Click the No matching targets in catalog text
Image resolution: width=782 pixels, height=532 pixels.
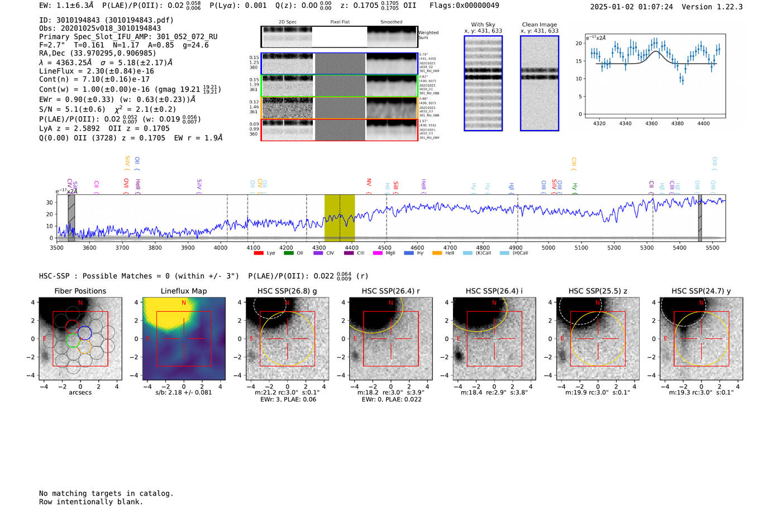click(106, 493)
